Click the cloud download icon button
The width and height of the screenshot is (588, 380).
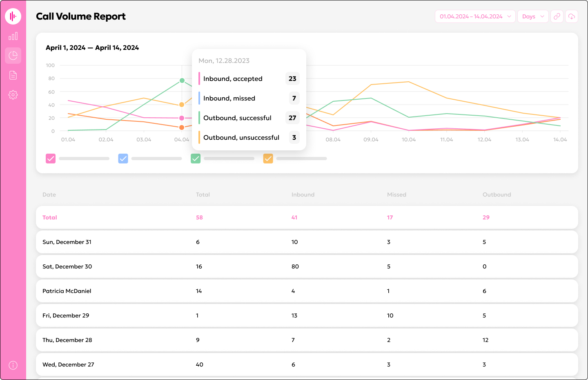click(572, 16)
